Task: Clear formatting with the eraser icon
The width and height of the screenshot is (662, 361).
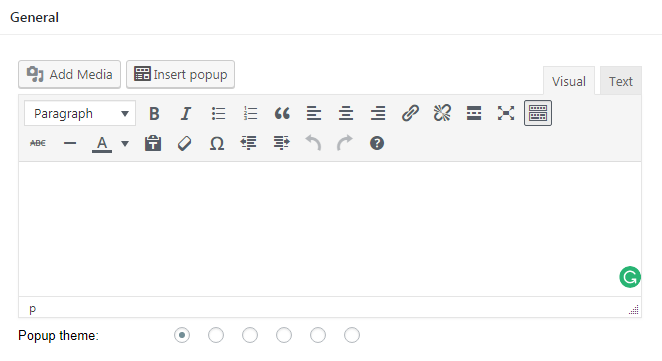Action: [184, 144]
